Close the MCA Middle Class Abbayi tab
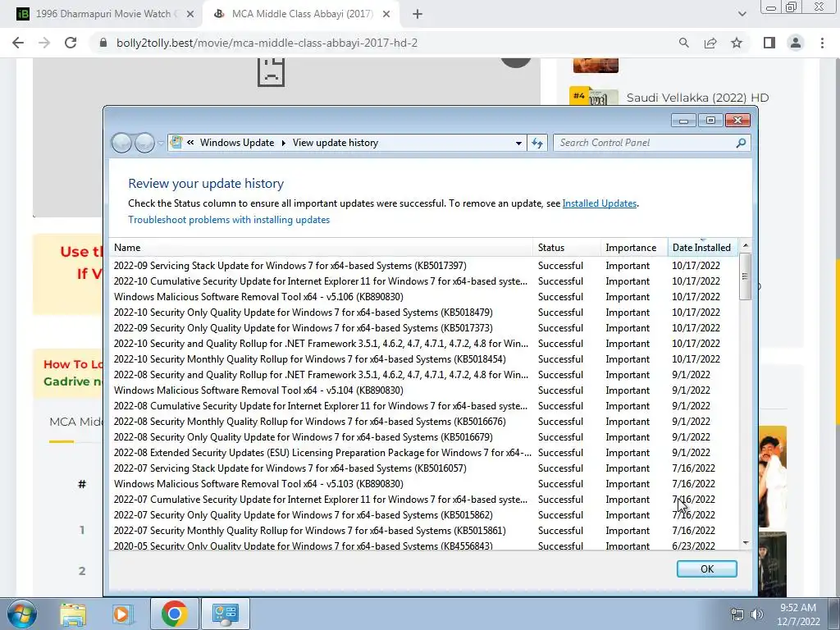 tap(386, 15)
